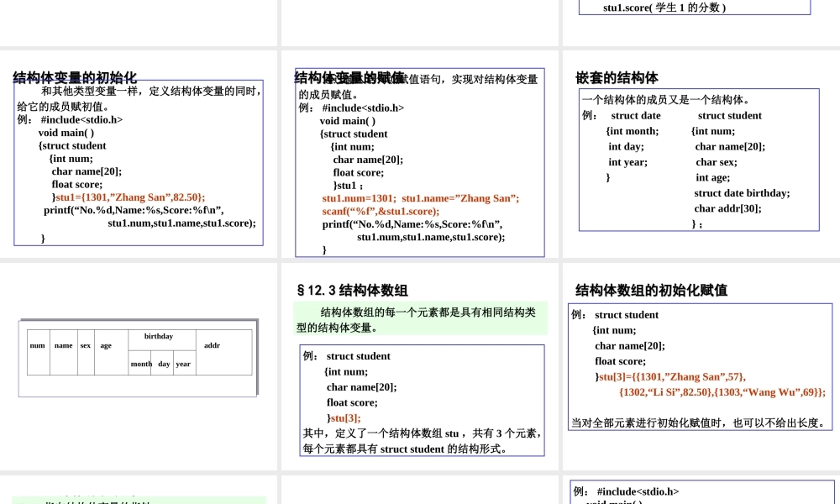The image size is (840, 504).
Task: Open the slide titled 结构体变量的初始化
Action: point(139,155)
